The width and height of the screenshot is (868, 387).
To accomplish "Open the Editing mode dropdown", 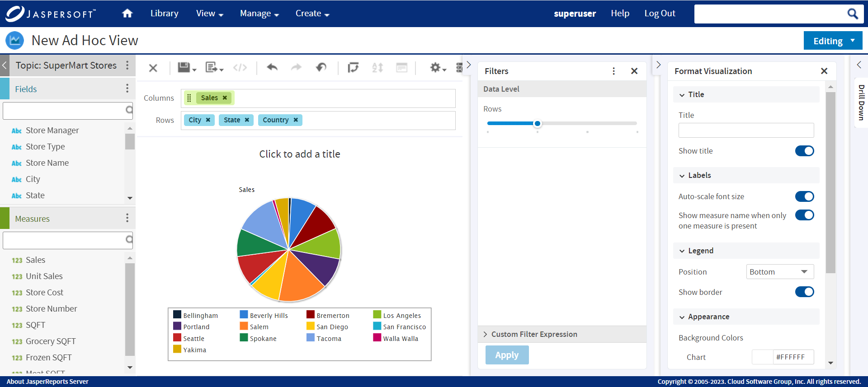I will point(833,41).
